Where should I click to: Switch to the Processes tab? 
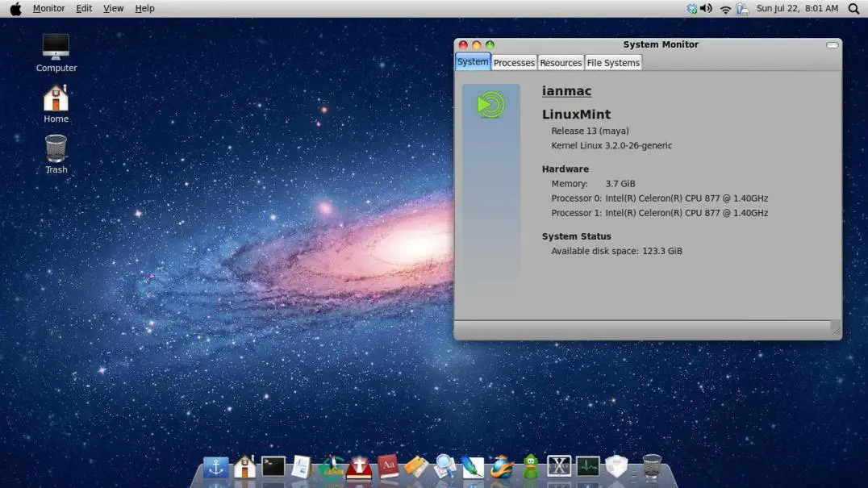(514, 63)
